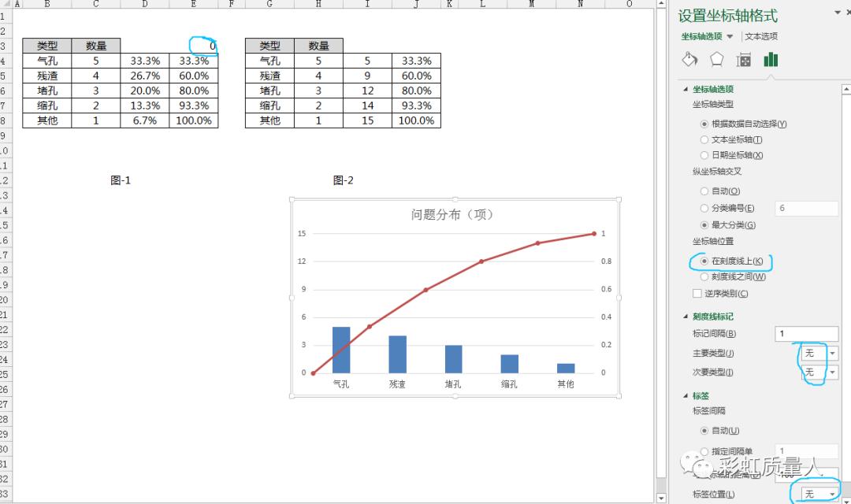Select the 问题分布（项） chart title
Viewport: 851px width, 504px height.
click(x=453, y=213)
